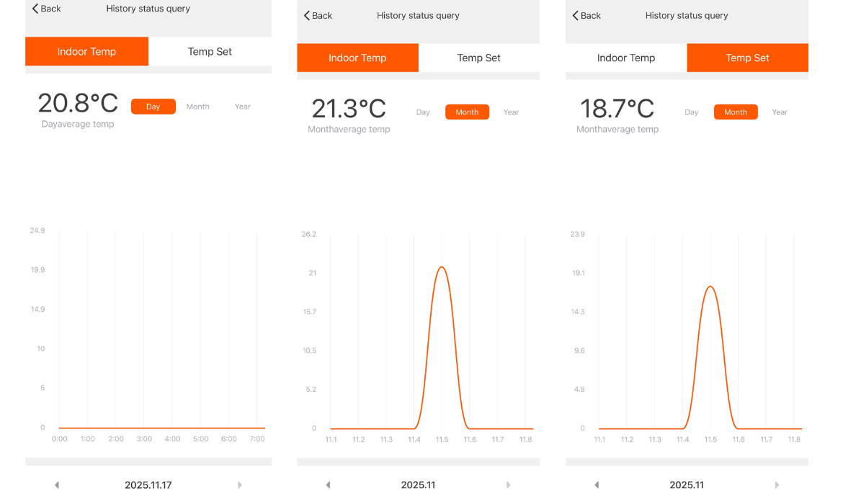Switch the first chart to Month view
Viewport: 843px width, 504px height.
click(x=197, y=106)
